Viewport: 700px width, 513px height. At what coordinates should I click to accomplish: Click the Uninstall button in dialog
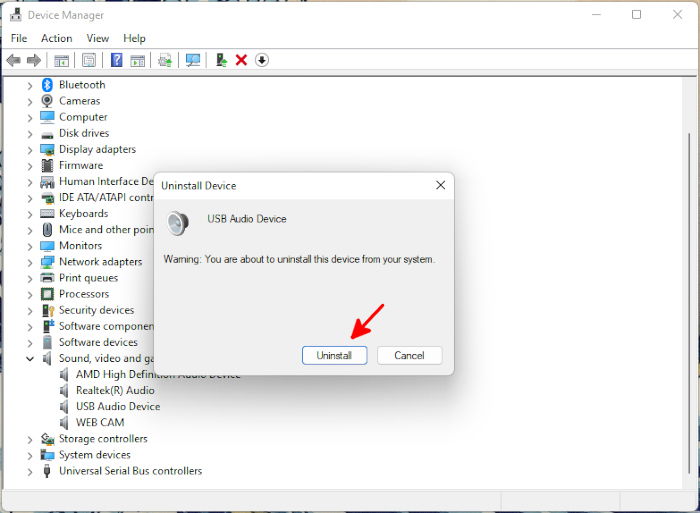334,355
